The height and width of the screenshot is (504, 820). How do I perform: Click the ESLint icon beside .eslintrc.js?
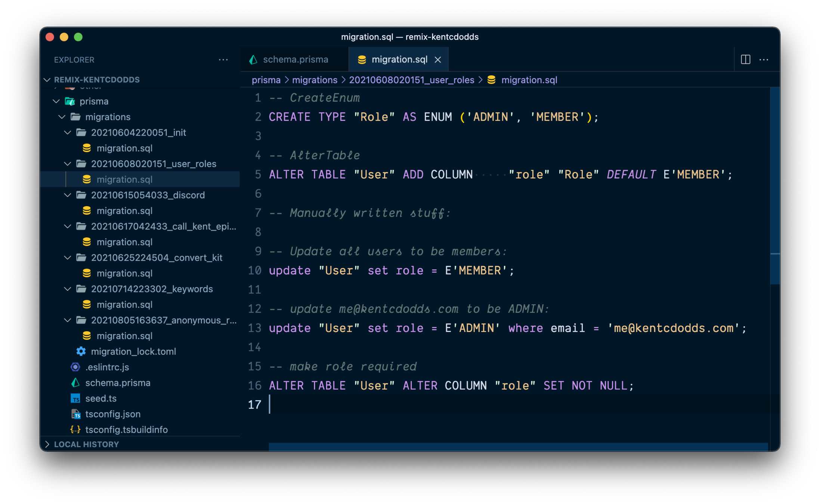coord(75,367)
